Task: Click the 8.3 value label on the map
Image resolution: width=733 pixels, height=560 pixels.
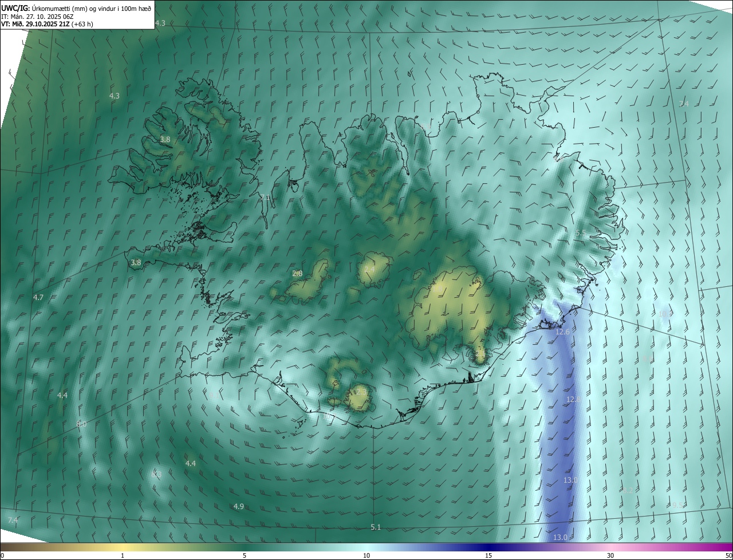Action: pyautogui.click(x=156, y=475)
